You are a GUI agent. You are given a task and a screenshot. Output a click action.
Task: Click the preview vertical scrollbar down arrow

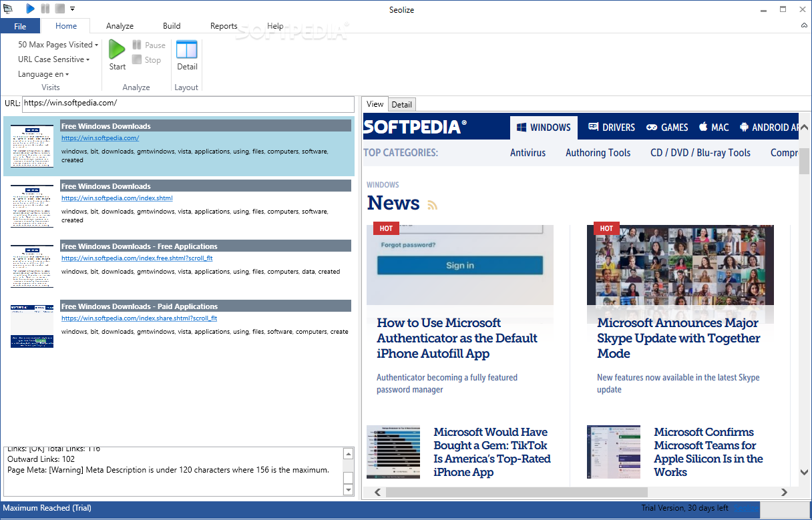805,473
